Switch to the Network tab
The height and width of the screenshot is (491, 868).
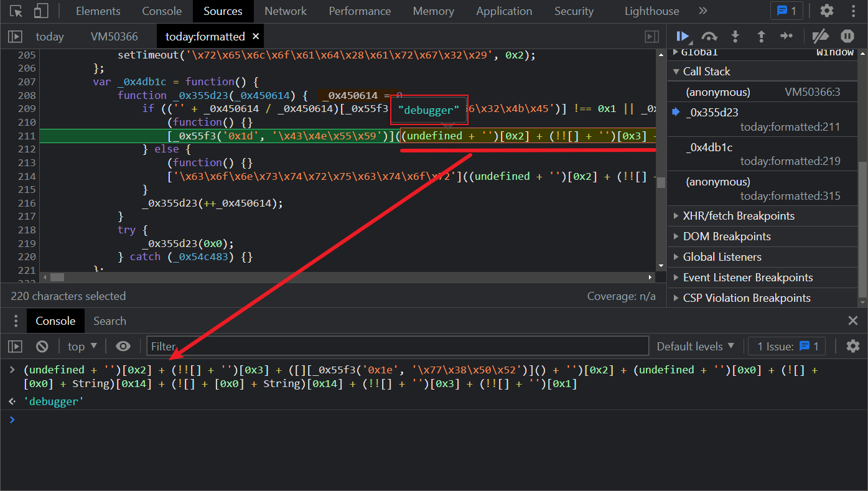pos(285,11)
